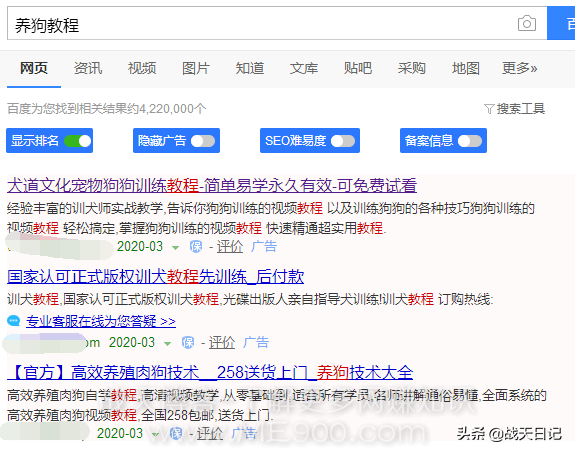Focus the search box containing 养狗教程
The height and width of the screenshot is (454, 575).
coord(277,23)
